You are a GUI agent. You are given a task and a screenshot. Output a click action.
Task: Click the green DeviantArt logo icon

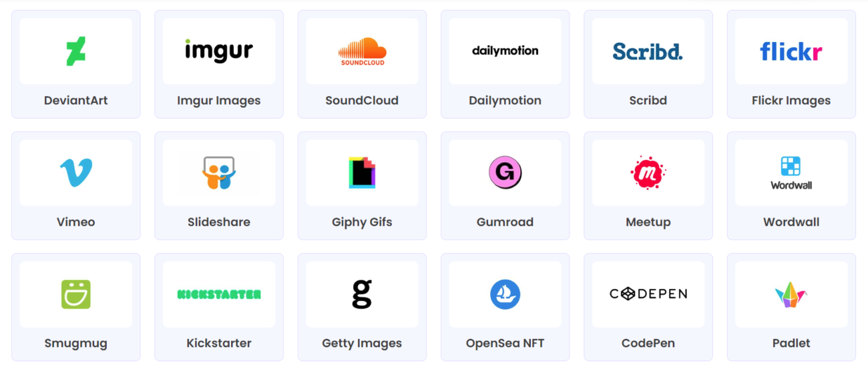tap(75, 51)
